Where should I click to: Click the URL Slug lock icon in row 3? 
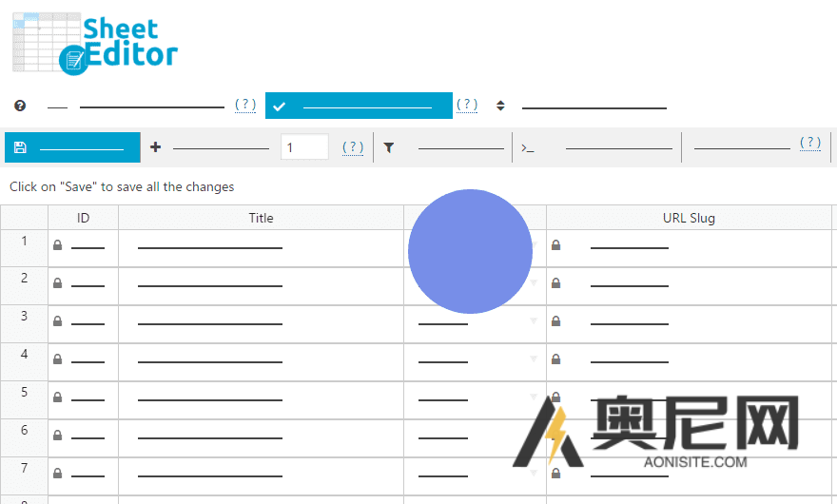point(555,320)
